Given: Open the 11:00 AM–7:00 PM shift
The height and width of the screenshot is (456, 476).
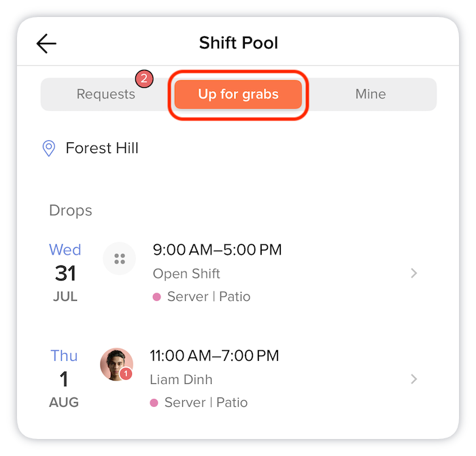Looking at the screenshot, I should [214, 356].
